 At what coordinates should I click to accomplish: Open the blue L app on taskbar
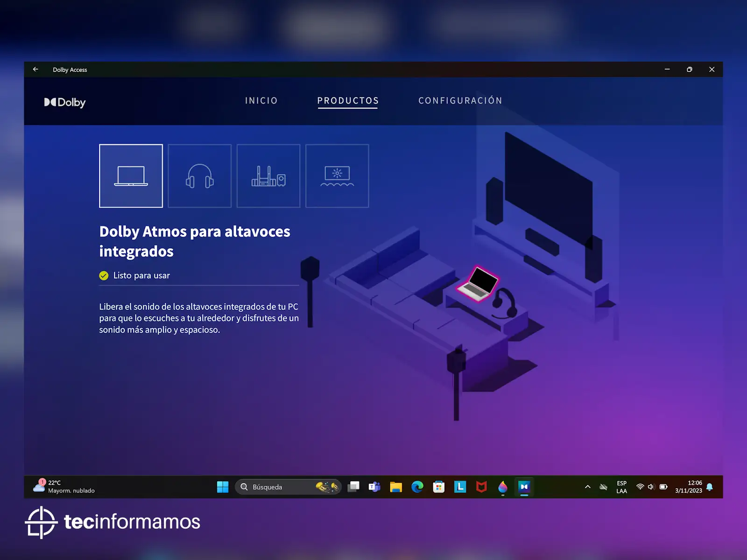460,487
